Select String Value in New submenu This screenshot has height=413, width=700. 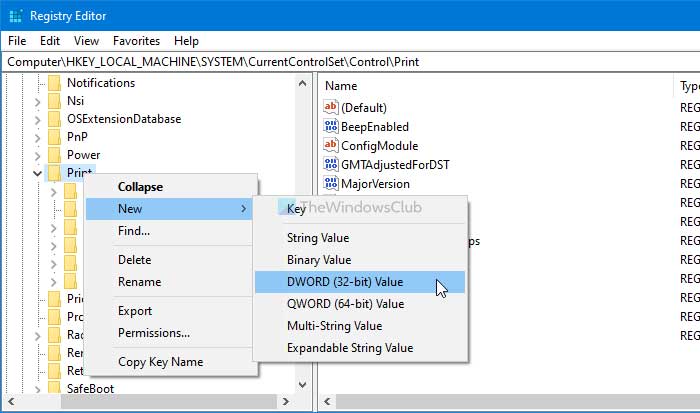[x=360, y=238]
